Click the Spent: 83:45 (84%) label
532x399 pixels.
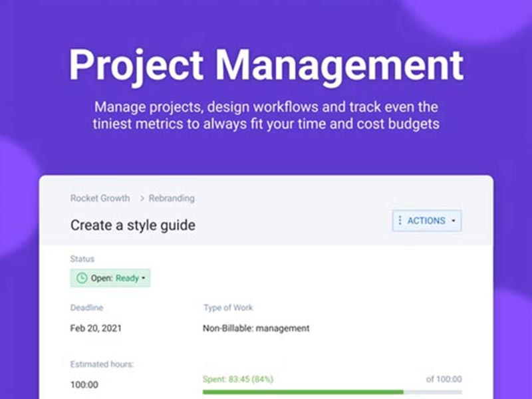(238, 379)
